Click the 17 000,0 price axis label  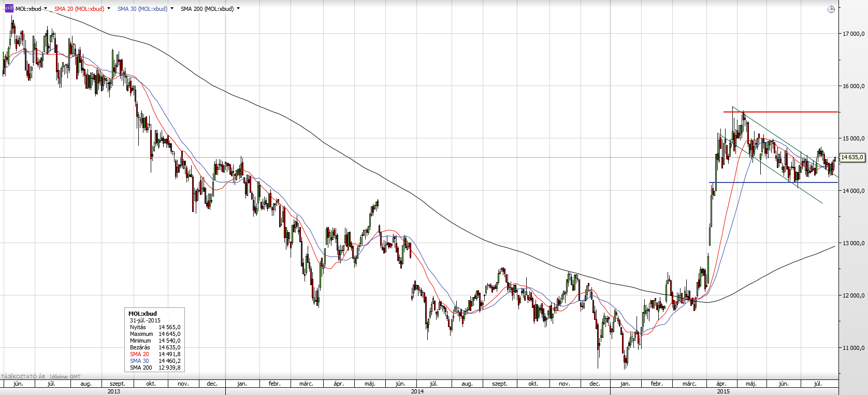point(853,34)
